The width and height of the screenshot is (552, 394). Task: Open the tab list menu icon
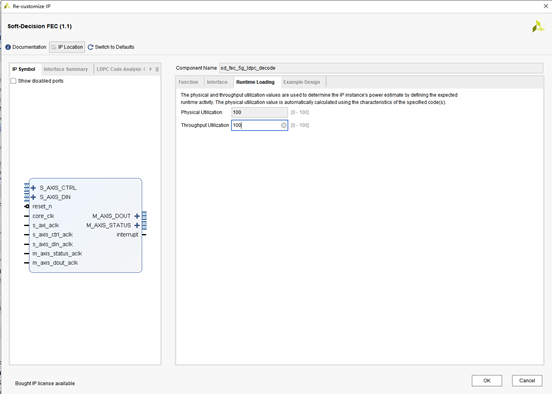[157, 69]
